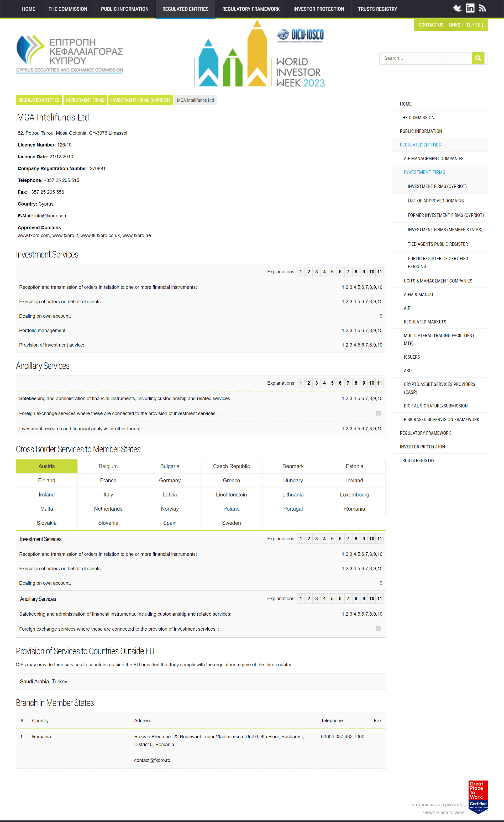
Task: Click the MCA Intelifunds Ltd breadcrumb
Action: point(195,100)
